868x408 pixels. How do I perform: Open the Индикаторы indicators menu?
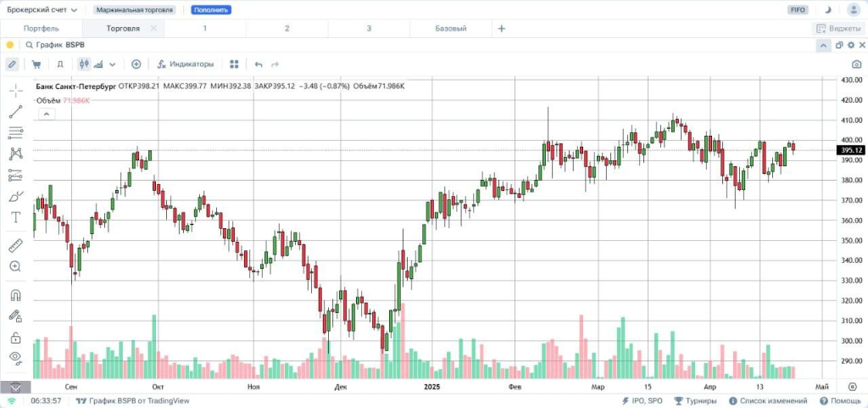click(185, 64)
